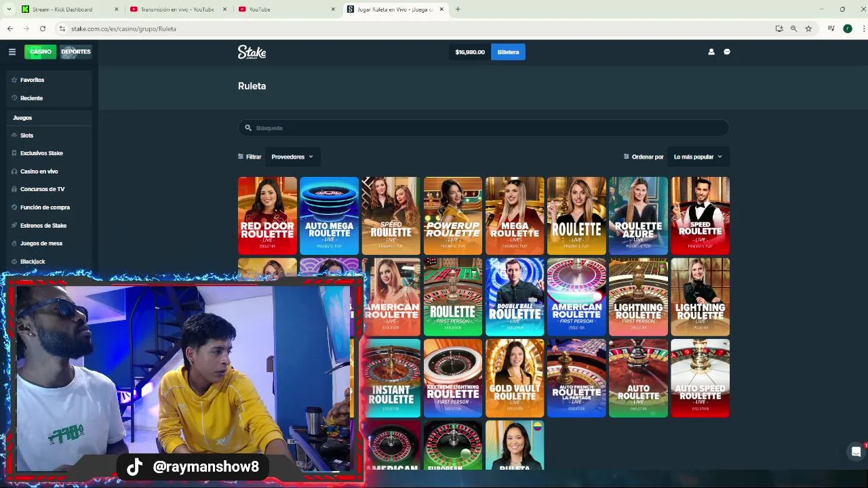Open the user profile icon

click(711, 52)
